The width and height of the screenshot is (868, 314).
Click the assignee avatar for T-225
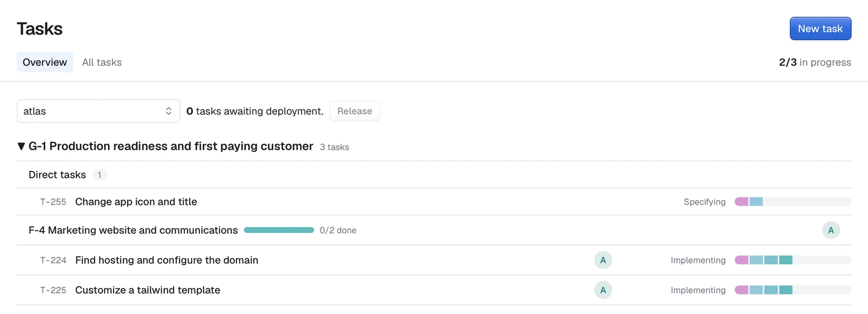pyautogui.click(x=603, y=290)
